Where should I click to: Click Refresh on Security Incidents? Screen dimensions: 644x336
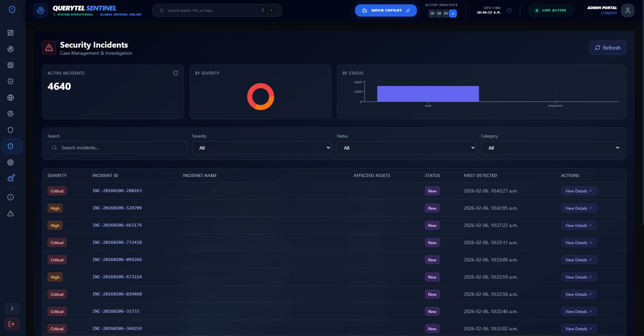[608, 48]
